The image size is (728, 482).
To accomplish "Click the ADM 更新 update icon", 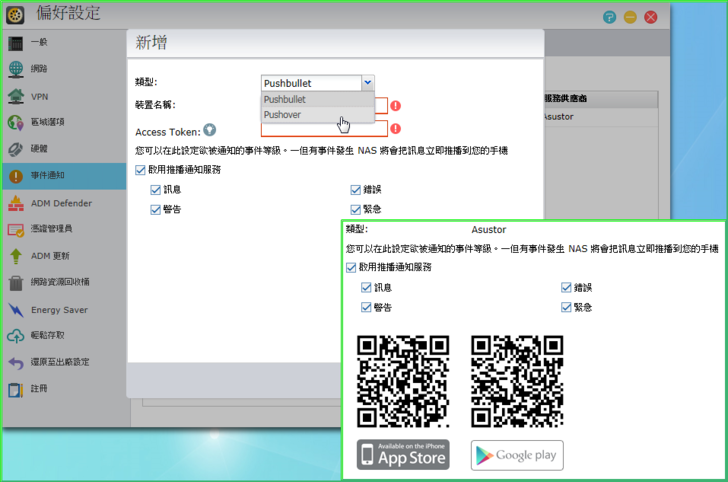I will (x=16, y=256).
